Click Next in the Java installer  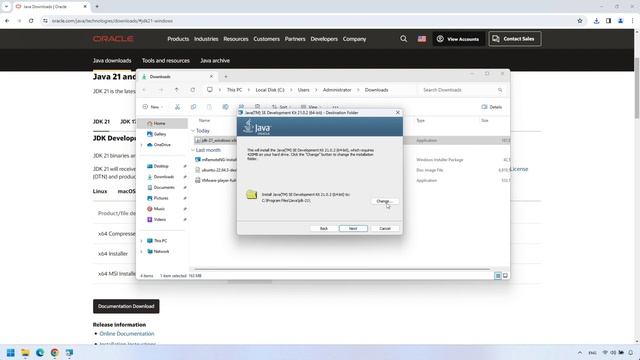(353, 229)
